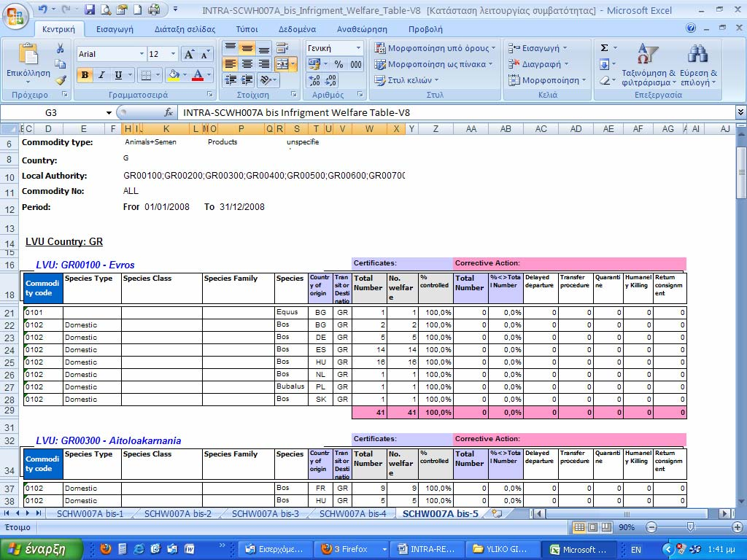Open the Arial font name dropdown
Image resolution: width=747 pixels, height=560 pixels.
coord(142,54)
